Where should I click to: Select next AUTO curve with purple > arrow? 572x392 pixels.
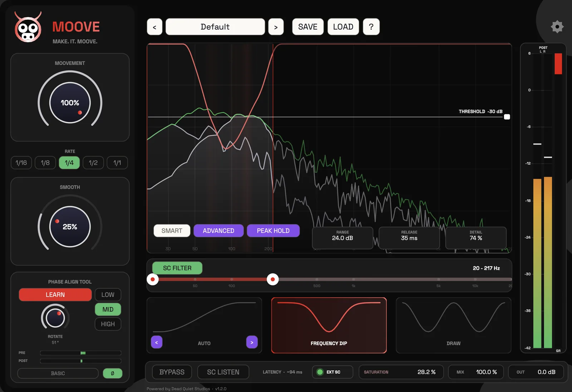(252, 342)
